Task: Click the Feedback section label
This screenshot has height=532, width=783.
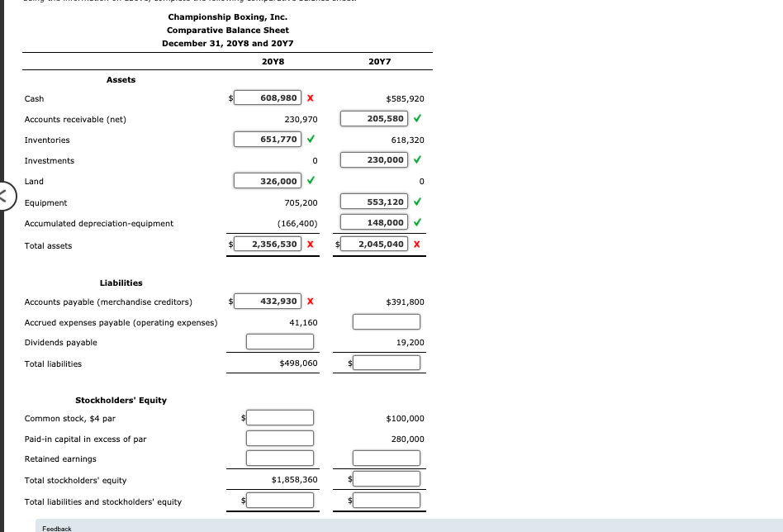Action: (x=57, y=529)
